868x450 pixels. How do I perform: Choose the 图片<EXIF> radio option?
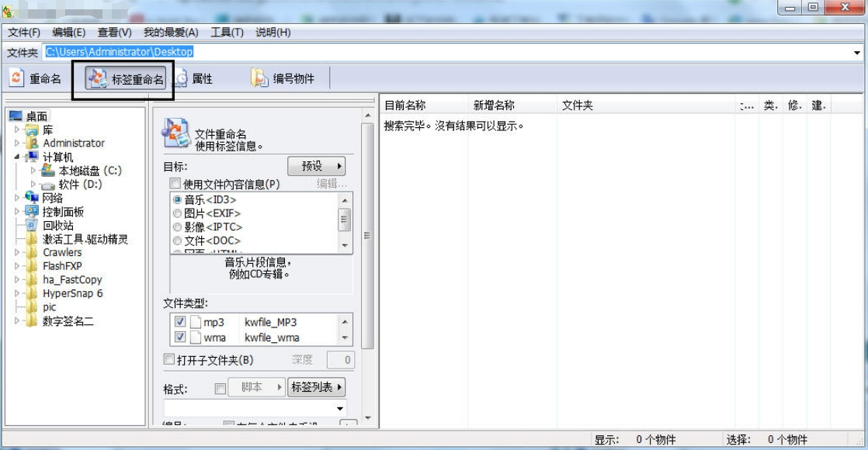(177, 213)
